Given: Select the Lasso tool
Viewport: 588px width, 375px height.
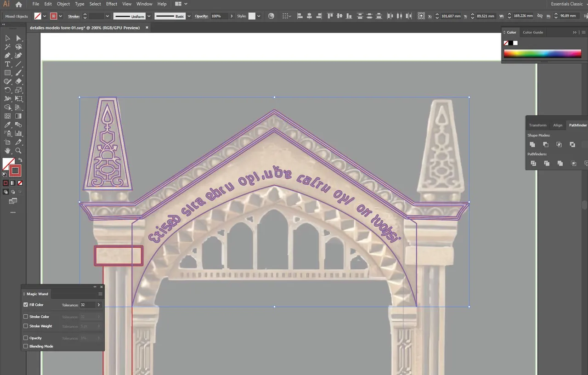Looking at the screenshot, I should pos(19,47).
